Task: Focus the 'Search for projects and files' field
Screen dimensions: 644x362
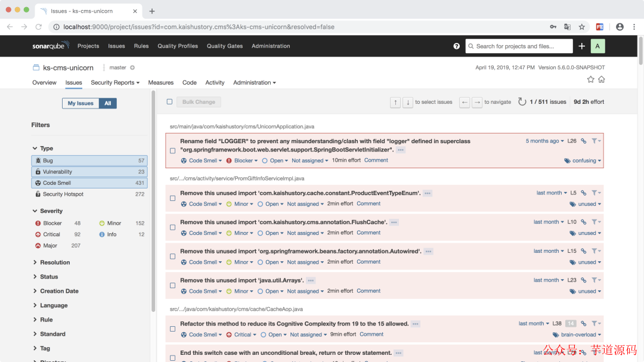Action: pos(519,46)
